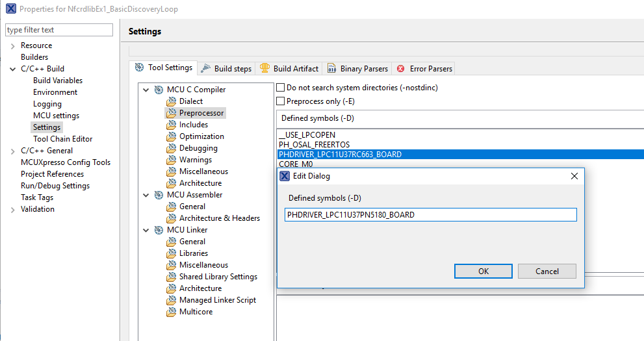
Task: Click the Dialect folder icon
Action: (x=172, y=101)
